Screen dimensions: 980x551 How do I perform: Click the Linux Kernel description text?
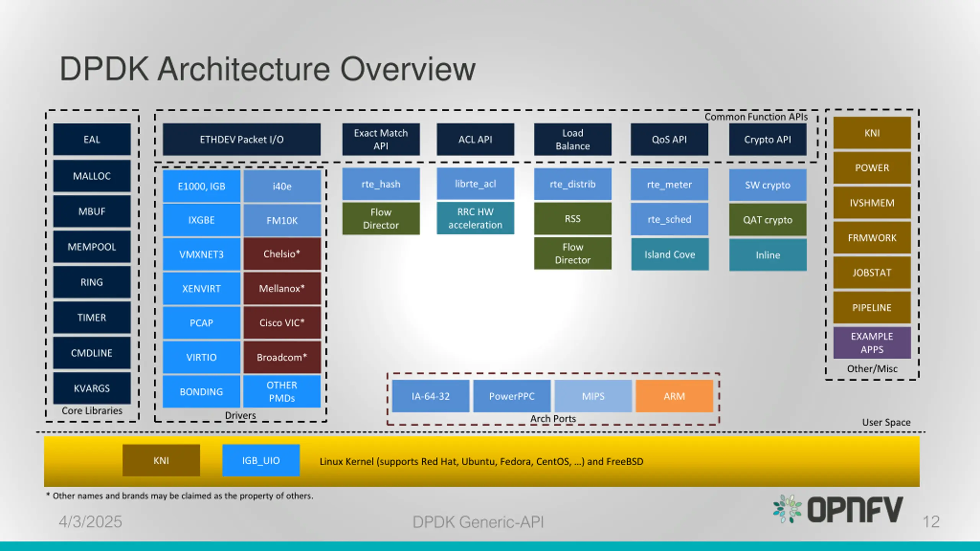[x=481, y=461]
